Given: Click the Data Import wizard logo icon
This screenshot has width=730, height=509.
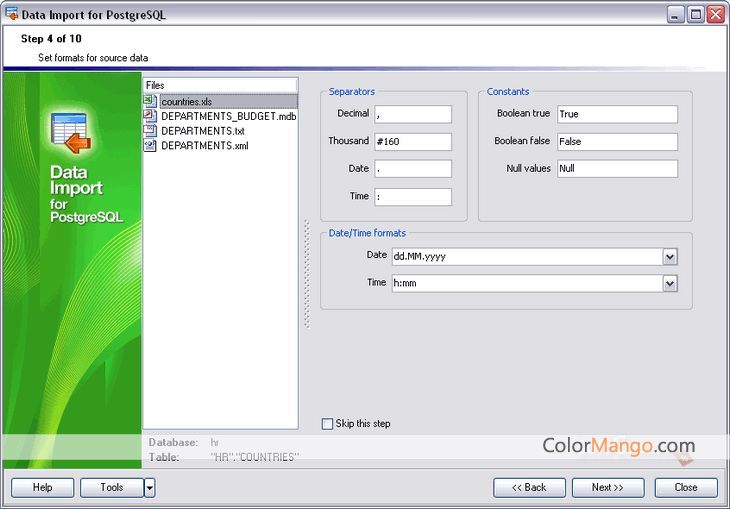Looking at the screenshot, I should 71,133.
